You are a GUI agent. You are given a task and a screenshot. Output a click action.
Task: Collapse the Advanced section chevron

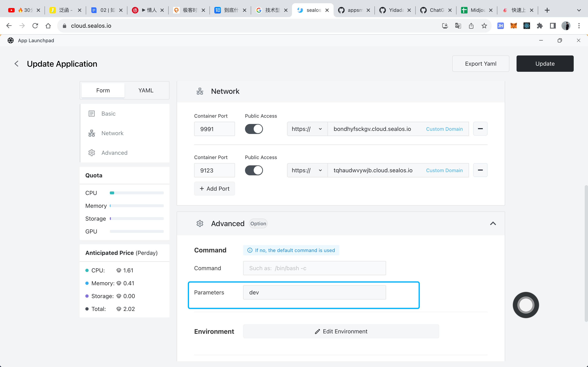(x=493, y=223)
